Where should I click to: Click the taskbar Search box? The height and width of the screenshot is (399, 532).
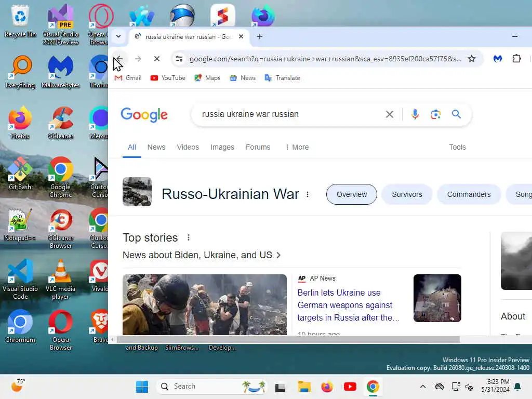212,387
